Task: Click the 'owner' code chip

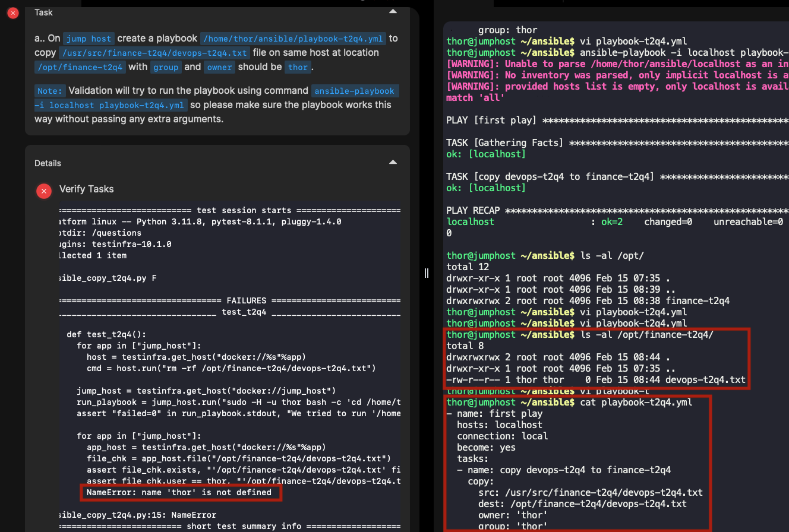Action: pos(219,67)
